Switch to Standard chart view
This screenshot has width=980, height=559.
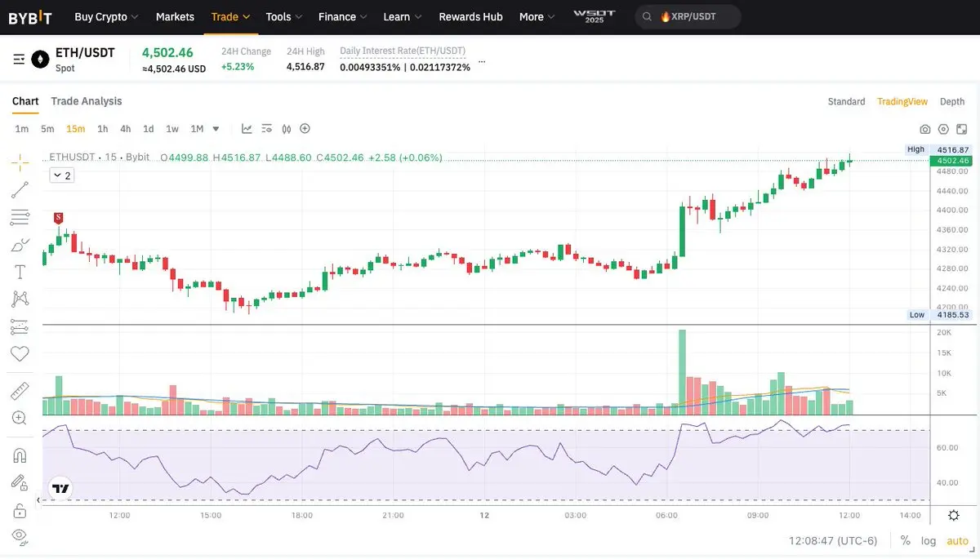pos(846,102)
